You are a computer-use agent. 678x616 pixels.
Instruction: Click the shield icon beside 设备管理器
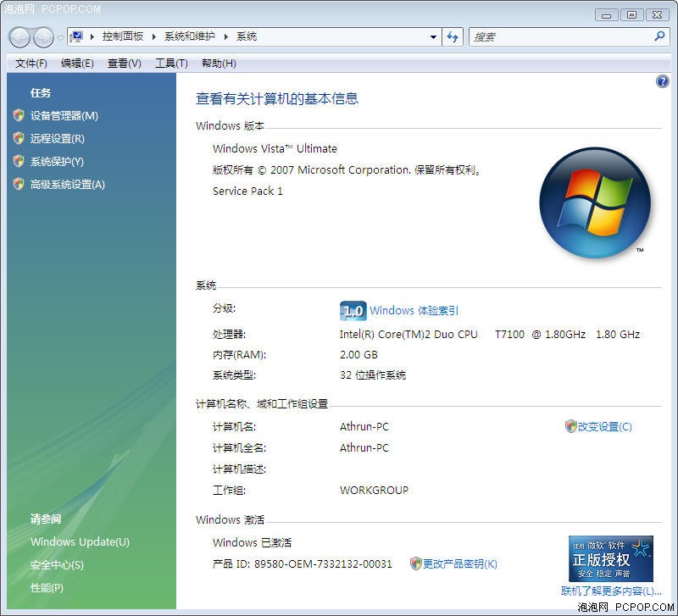[x=19, y=115]
